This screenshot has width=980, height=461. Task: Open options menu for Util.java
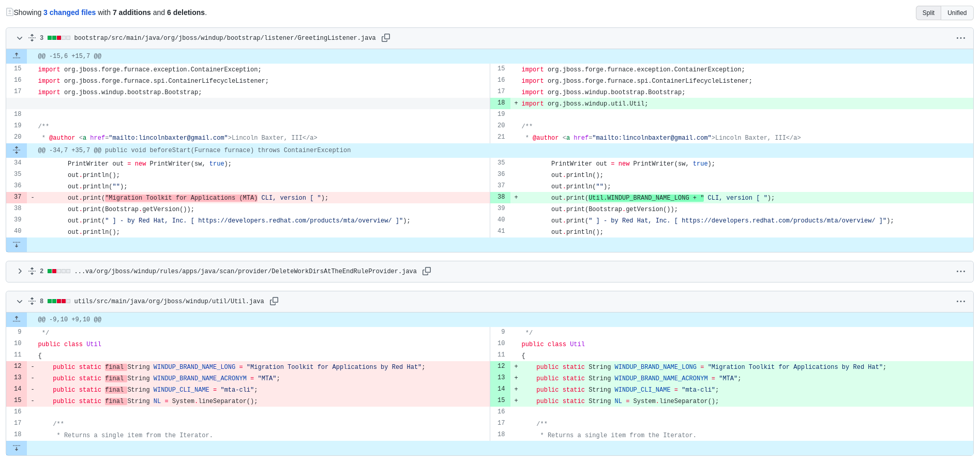[960, 301]
